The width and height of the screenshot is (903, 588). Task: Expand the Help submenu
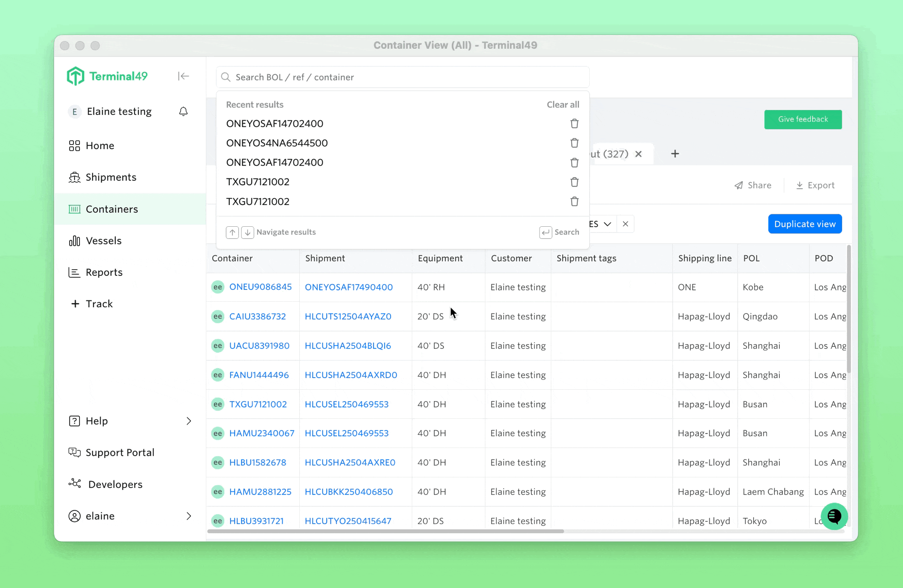coord(189,421)
